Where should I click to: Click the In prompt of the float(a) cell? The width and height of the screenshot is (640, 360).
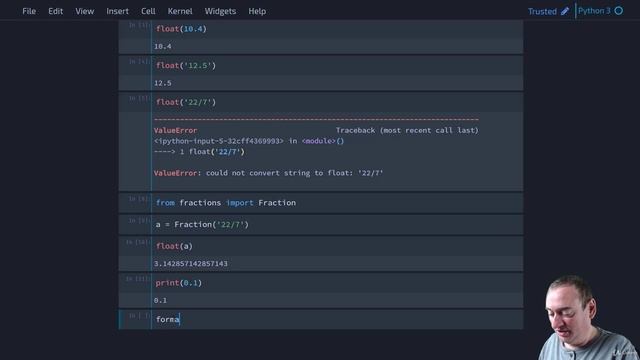click(138, 242)
